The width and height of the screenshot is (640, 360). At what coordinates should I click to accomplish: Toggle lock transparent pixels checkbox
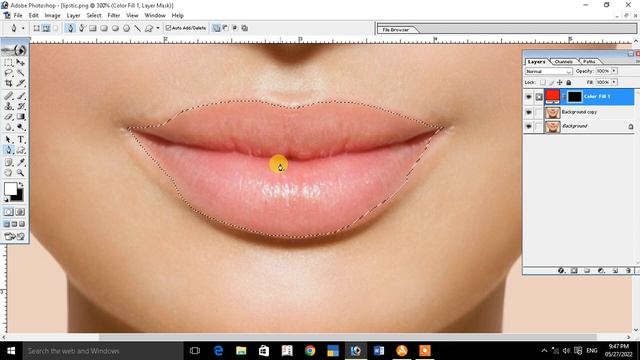pos(542,82)
